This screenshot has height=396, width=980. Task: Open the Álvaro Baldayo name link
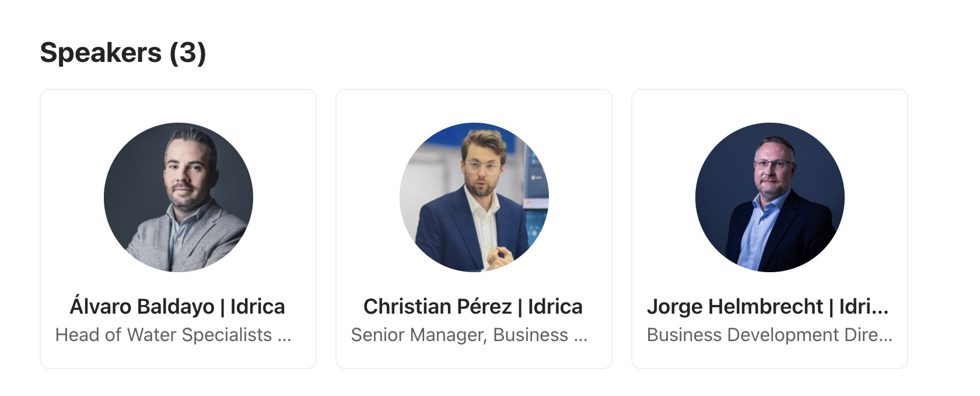point(142,307)
